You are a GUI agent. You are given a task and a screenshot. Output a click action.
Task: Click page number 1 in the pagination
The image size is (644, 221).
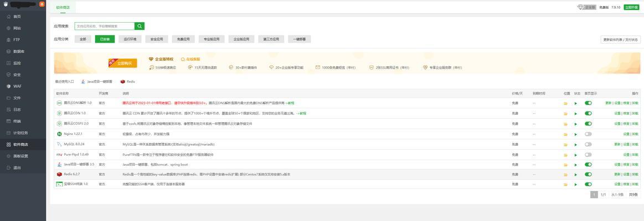(594, 195)
